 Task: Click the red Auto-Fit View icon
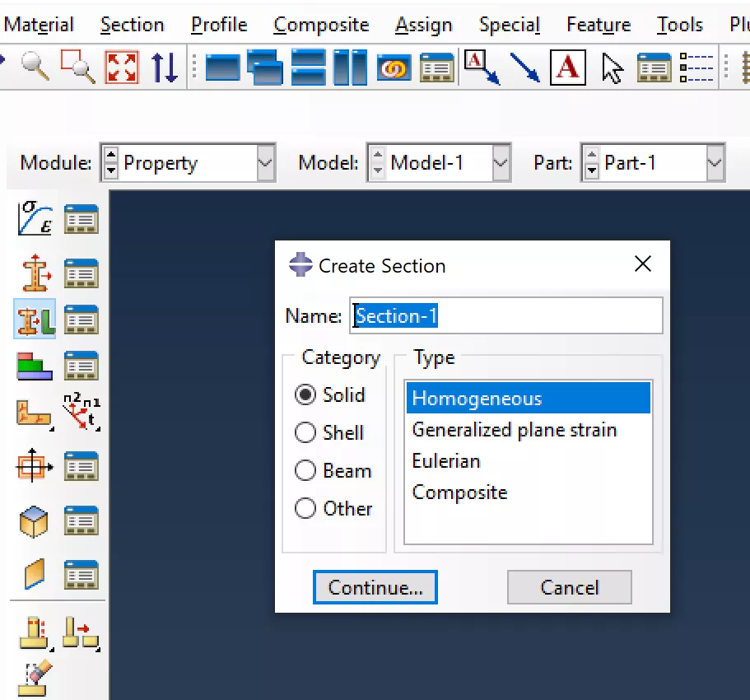pos(122,67)
